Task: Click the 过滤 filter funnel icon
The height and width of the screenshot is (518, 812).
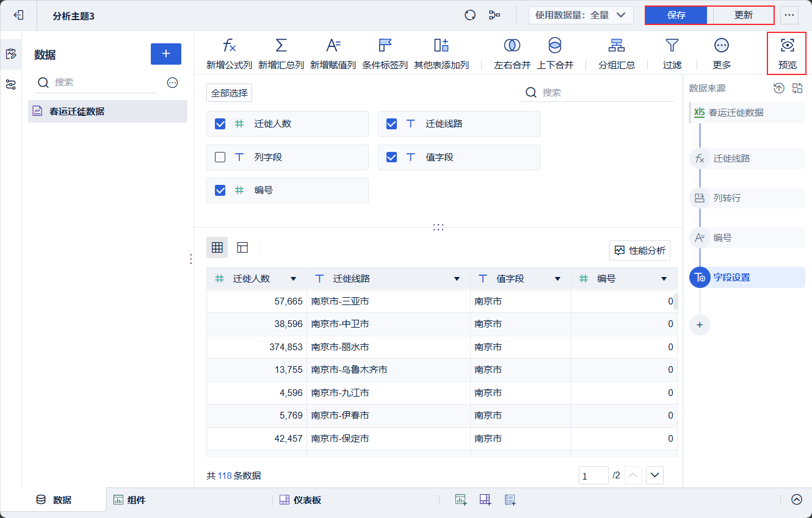Action: click(x=672, y=46)
